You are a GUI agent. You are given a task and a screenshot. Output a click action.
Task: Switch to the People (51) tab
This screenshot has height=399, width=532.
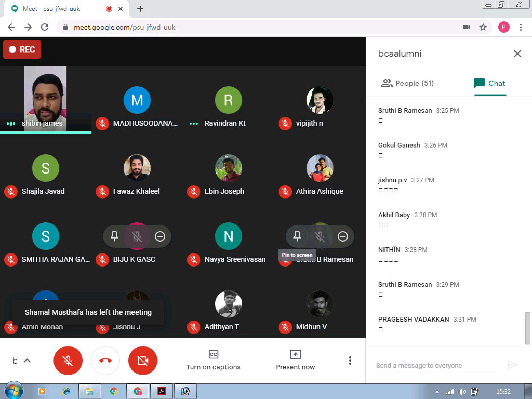click(x=407, y=83)
